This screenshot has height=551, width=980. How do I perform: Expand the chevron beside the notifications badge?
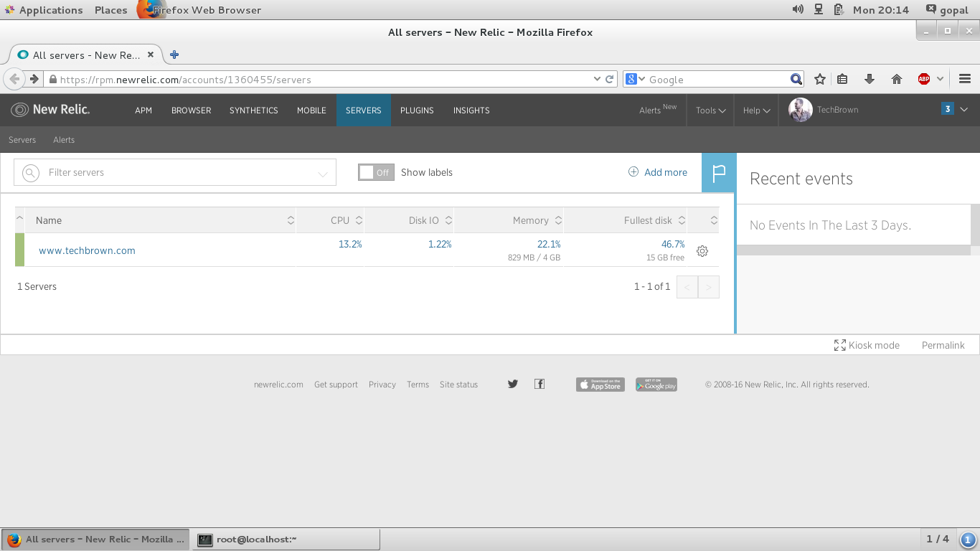click(963, 110)
